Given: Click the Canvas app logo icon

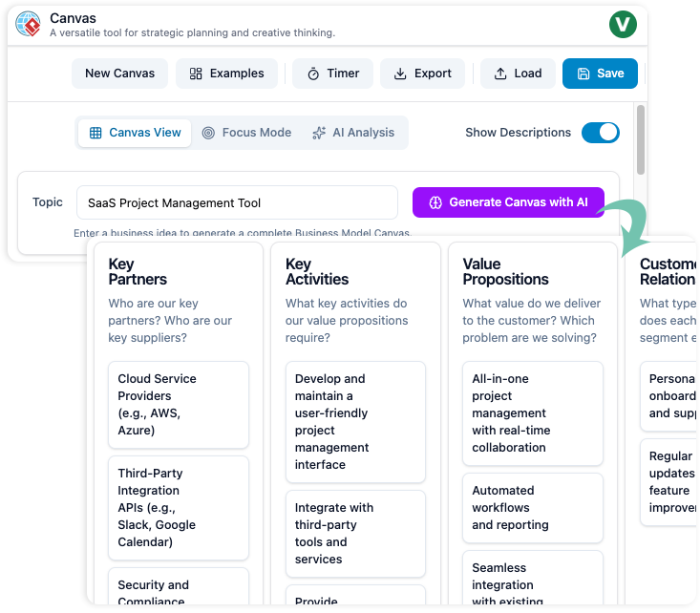Looking at the screenshot, I should [28, 24].
